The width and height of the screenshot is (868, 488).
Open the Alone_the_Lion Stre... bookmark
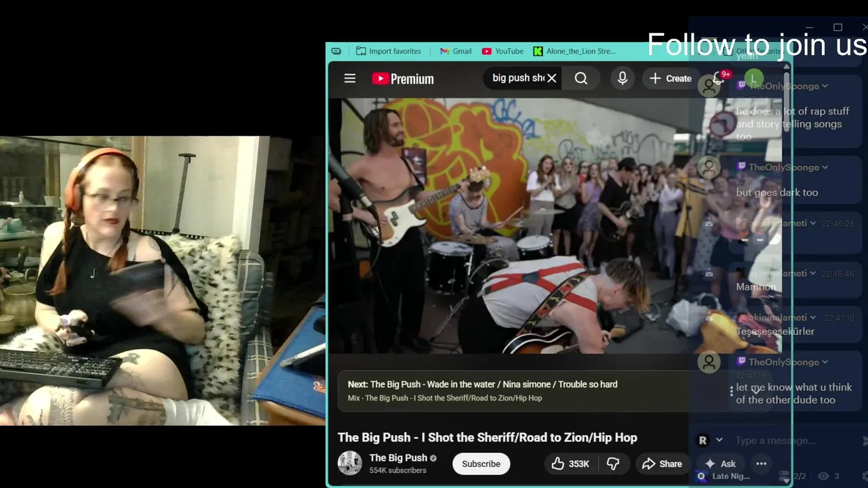574,51
